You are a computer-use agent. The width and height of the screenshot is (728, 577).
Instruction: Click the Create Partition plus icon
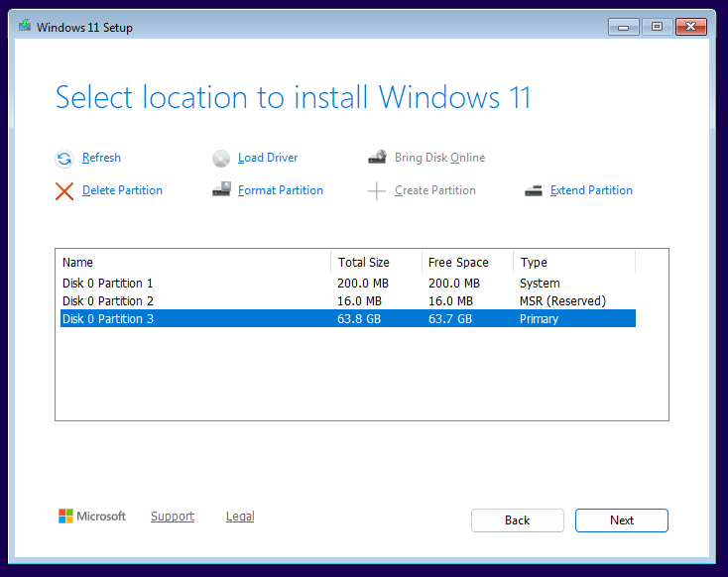(377, 190)
